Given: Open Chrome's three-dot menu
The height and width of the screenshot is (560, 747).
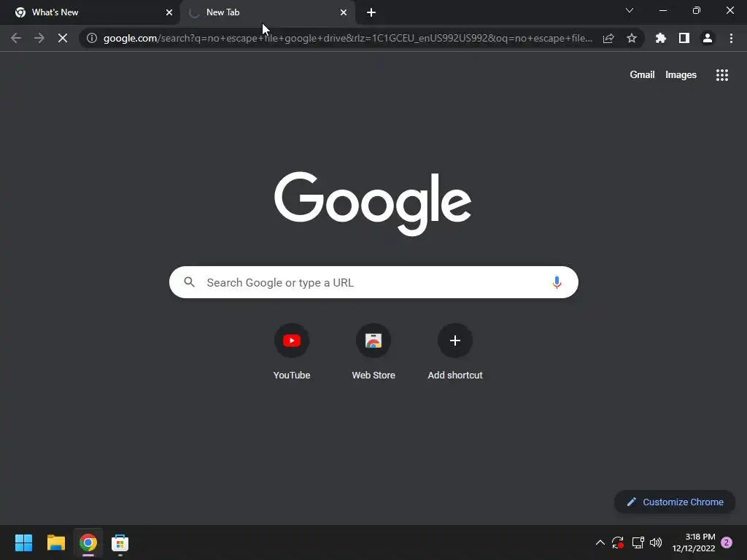Looking at the screenshot, I should [x=731, y=38].
